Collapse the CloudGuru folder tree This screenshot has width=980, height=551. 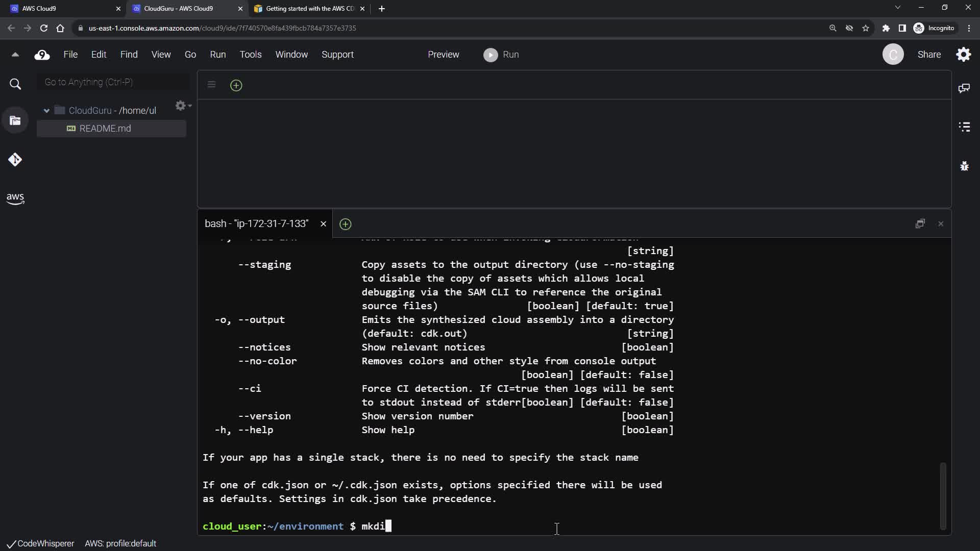tap(46, 111)
